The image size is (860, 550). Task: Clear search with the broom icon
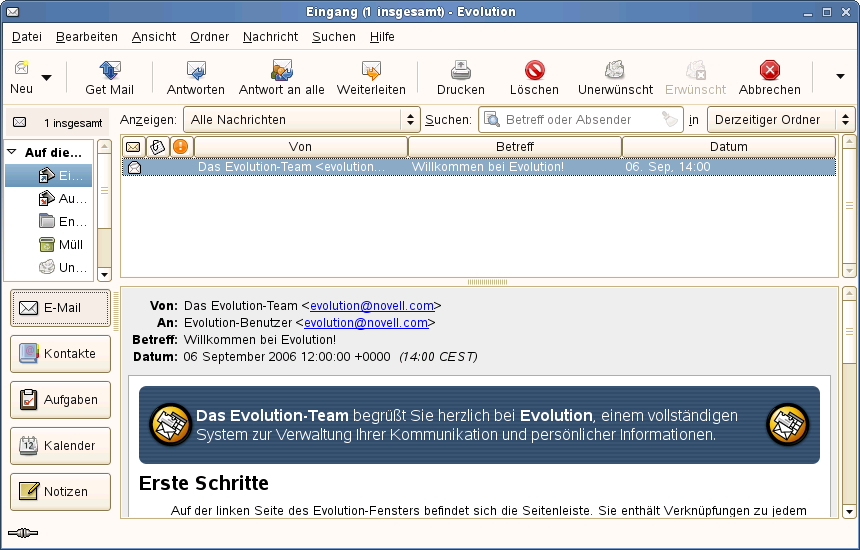(670, 119)
